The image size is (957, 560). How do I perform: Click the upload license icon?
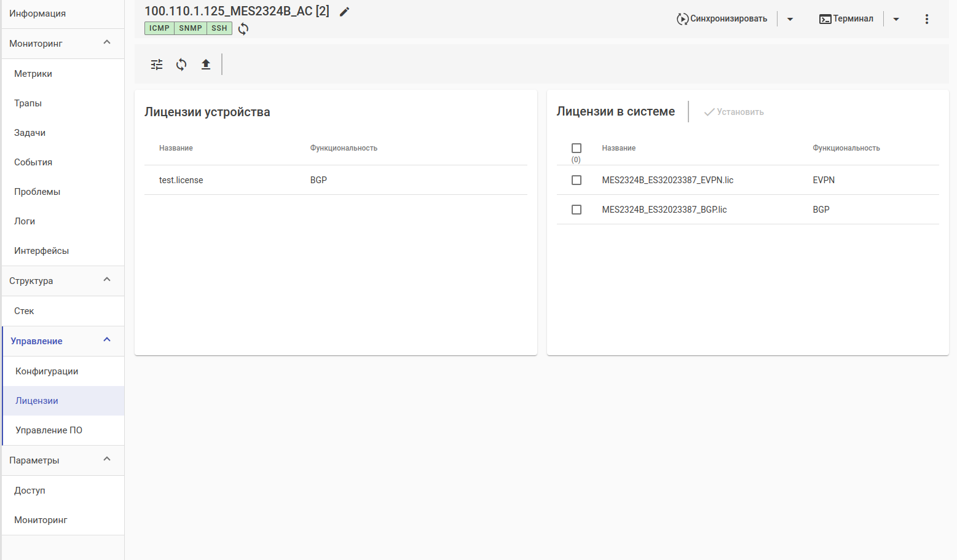(x=206, y=65)
